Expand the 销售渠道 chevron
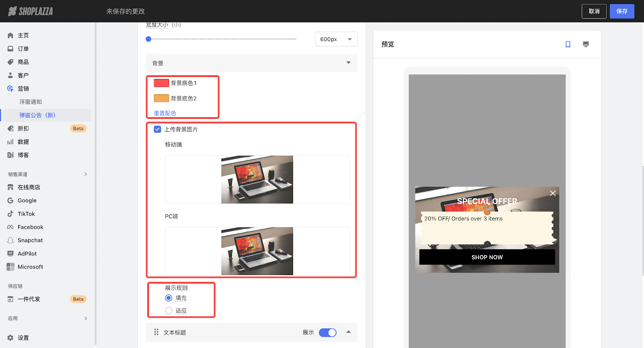644x348 pixels. click(86, 174)
